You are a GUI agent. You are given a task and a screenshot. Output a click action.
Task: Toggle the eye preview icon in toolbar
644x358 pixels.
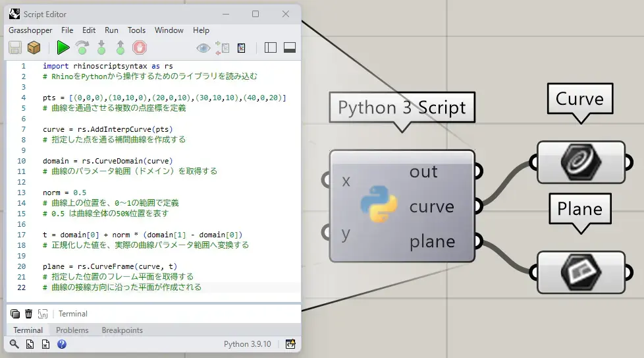[x=203, y=48]
